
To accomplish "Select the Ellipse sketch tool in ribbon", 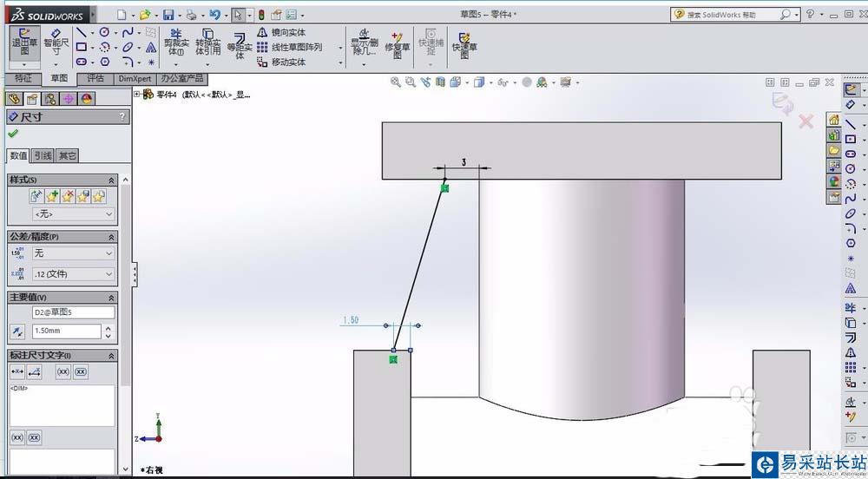I will [128, 48].
